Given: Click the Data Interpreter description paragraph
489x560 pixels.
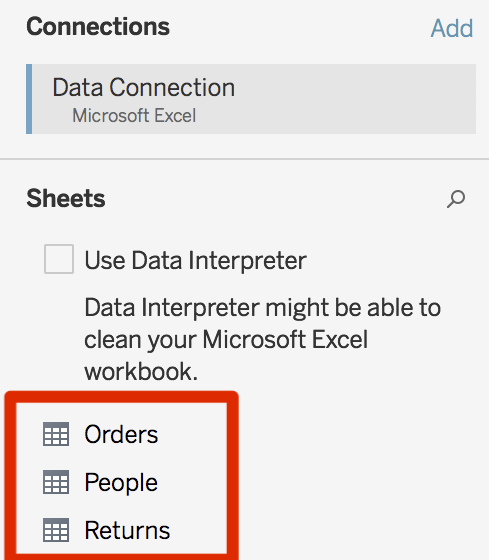Looking at the screenshot, I should coord(263,339).
